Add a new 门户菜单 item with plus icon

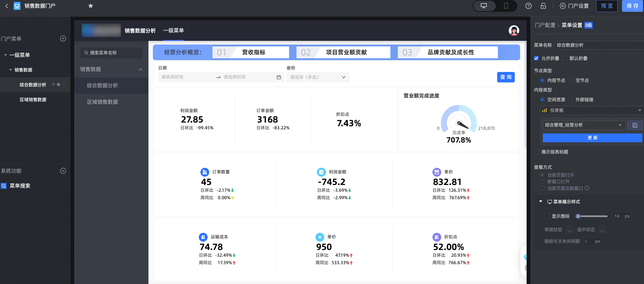[63, 39]
